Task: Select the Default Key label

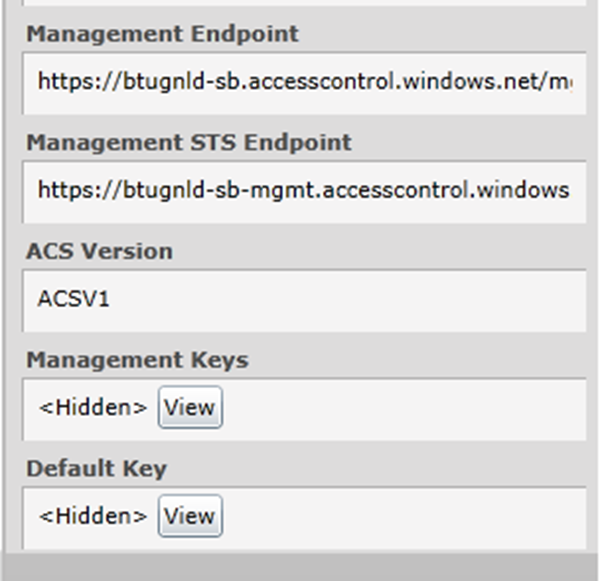Action: [x=96, y=469]
